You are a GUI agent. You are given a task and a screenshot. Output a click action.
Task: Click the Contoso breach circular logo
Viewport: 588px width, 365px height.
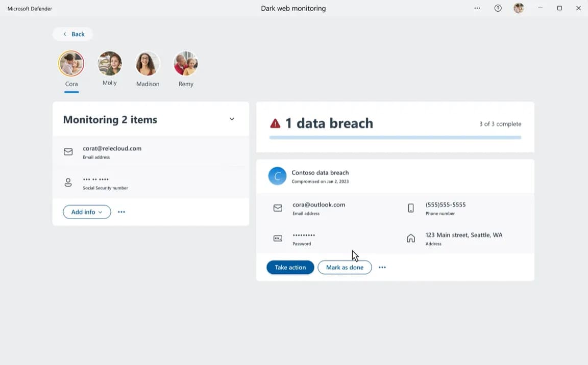click(278, 176)
